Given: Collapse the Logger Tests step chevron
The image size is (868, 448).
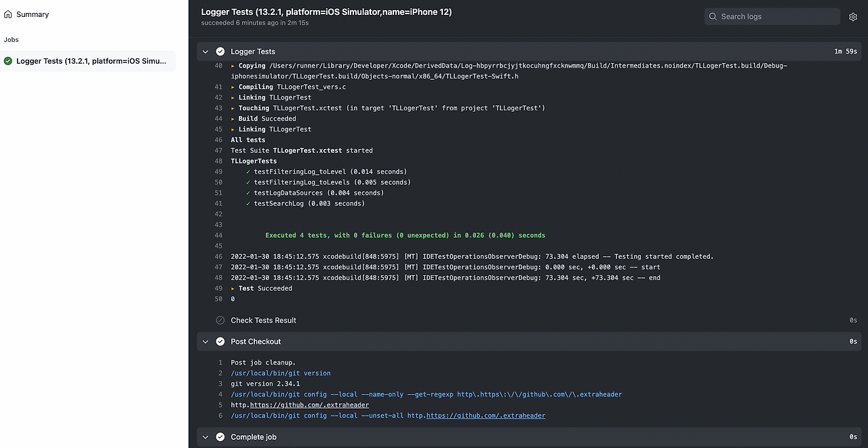Looking at the screenshot, I should click(x=205, y=52).
